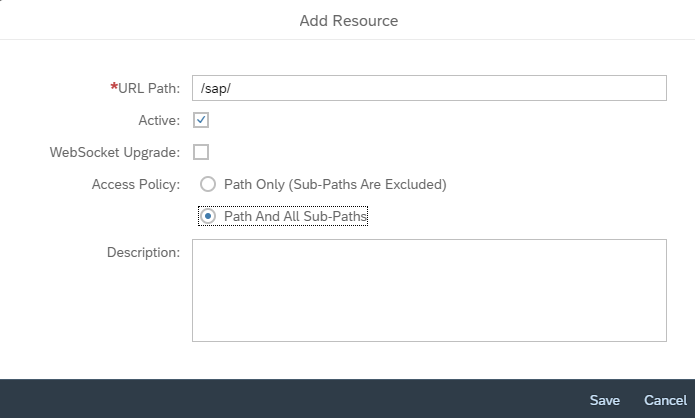The image size is (695, 418).
Task: Click the "/sap/" text in URL field
Action: click(x=215, y=88)
